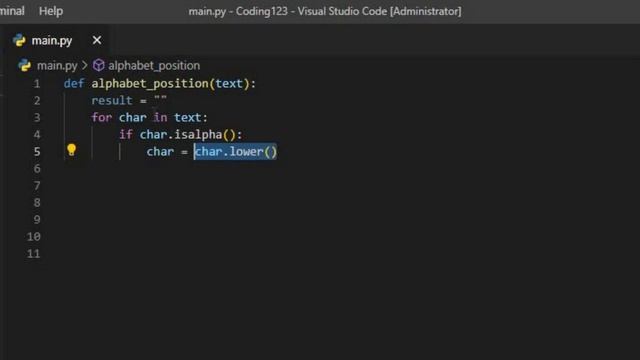The image size is (640, 360).
Task: Click selected 'char.lower()' text on line 5
Action: pos(236,151)
